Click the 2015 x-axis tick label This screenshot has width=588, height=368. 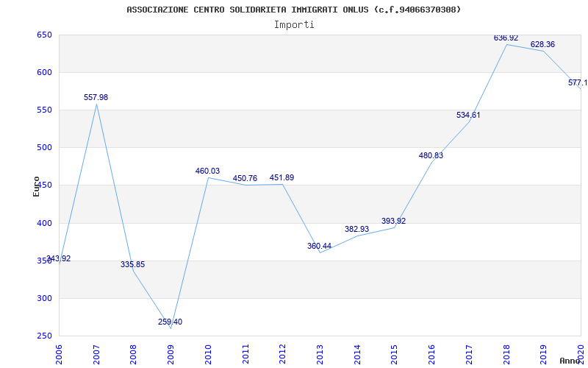pos(394,354)
